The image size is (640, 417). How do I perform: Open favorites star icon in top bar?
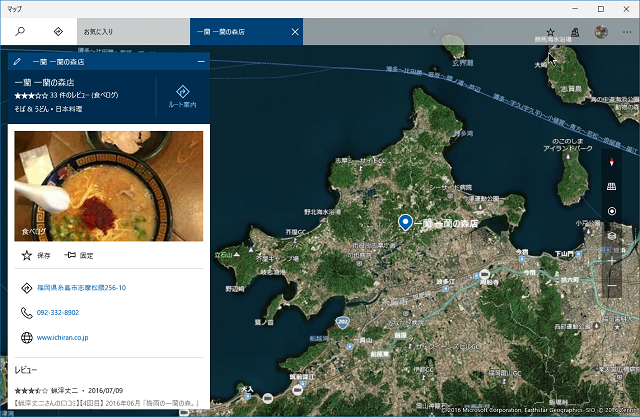(550, 32)
